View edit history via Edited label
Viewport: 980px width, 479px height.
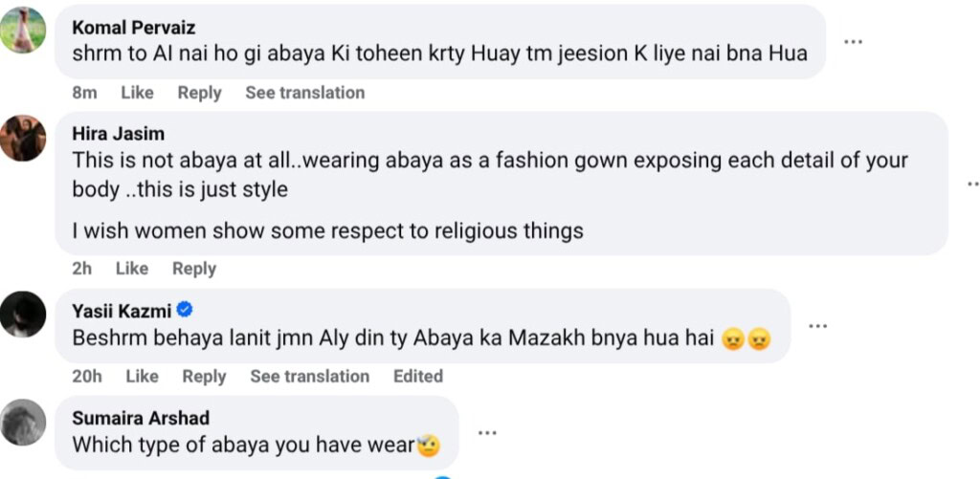tap(417, 376)
